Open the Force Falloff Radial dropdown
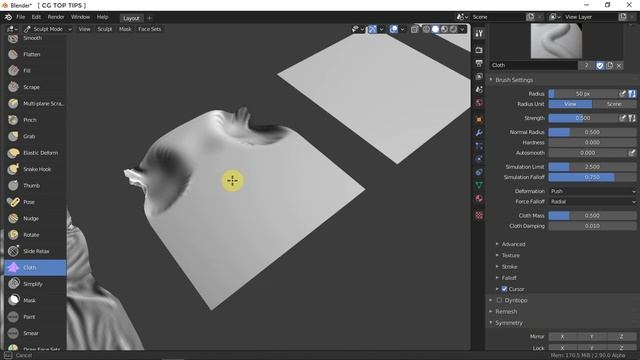640x360 pixels. 592,202
